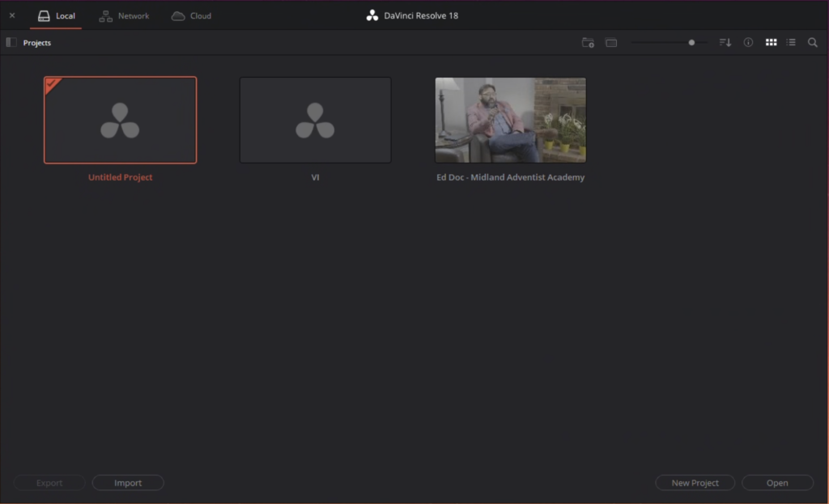Adjust the thumbnail size slider handle

click(691, 42)
